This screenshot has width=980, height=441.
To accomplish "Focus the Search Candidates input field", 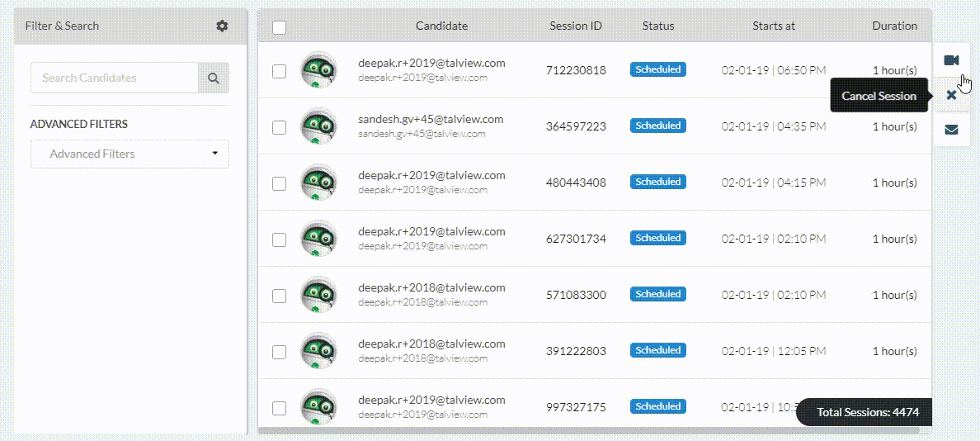I will point(115,78).
